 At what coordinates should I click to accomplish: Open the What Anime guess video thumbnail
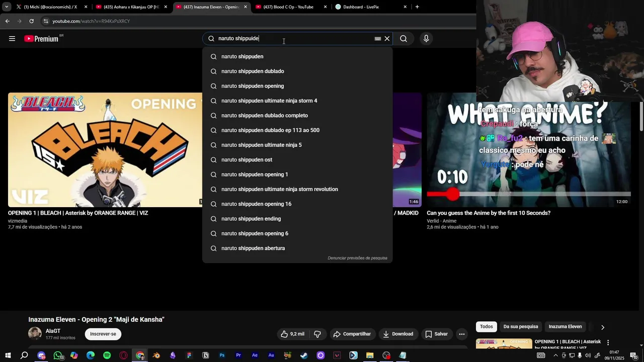point(529,150)
